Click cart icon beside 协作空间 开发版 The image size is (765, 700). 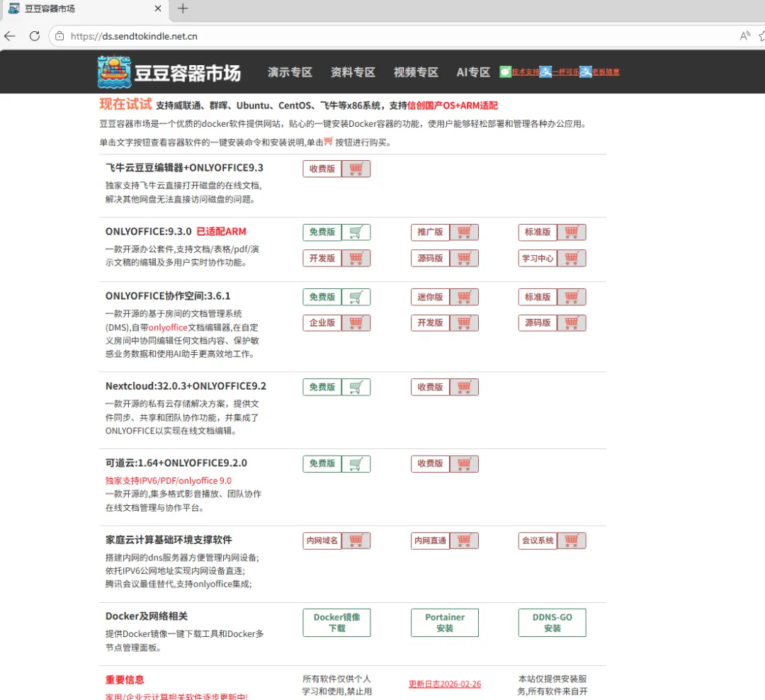(x=464, y=323)
